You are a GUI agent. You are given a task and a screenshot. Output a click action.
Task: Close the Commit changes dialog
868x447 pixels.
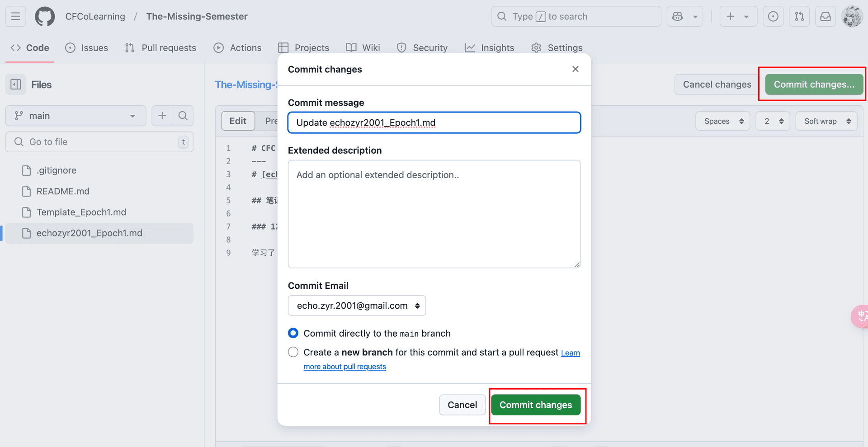point(575,69)
